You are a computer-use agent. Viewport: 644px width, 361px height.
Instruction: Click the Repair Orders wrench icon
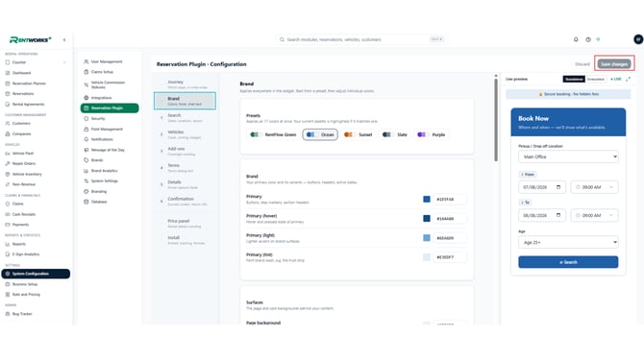coord(8,163)
